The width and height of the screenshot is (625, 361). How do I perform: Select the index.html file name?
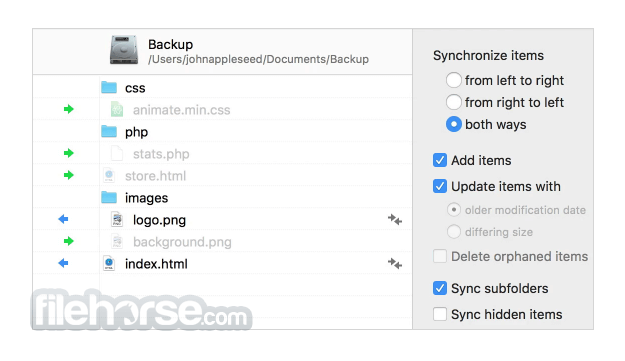[156, 264]
